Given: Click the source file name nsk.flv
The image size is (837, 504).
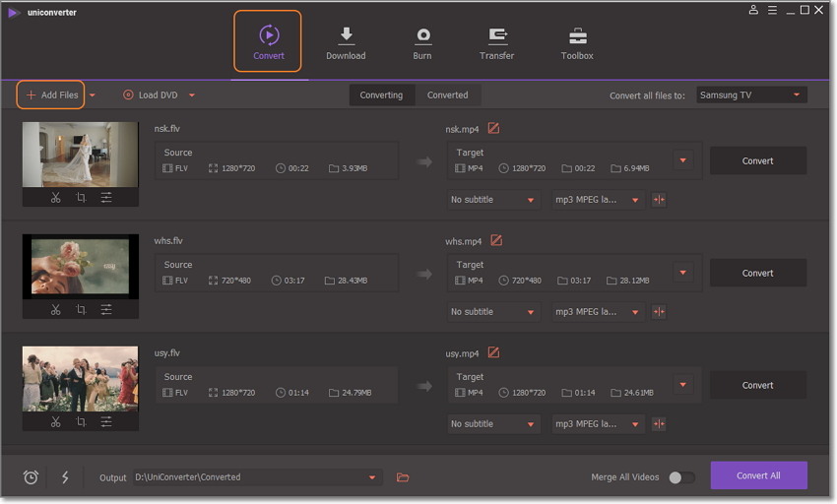Looking at the screenshot, I should click(167, 129).
